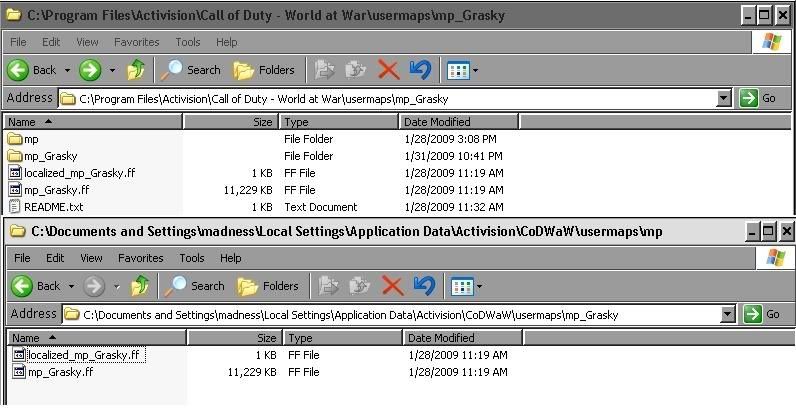Click the address field in top window
796x408 pixels.
tap(390, 98)
